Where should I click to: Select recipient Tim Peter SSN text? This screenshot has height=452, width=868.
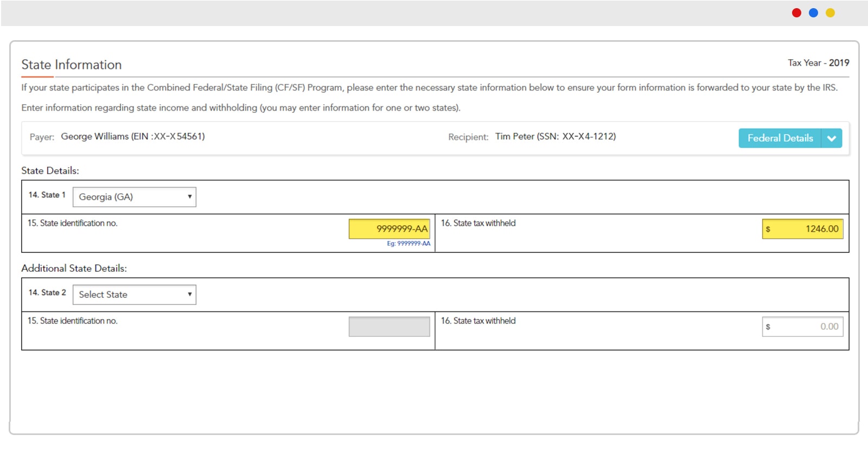556,136
